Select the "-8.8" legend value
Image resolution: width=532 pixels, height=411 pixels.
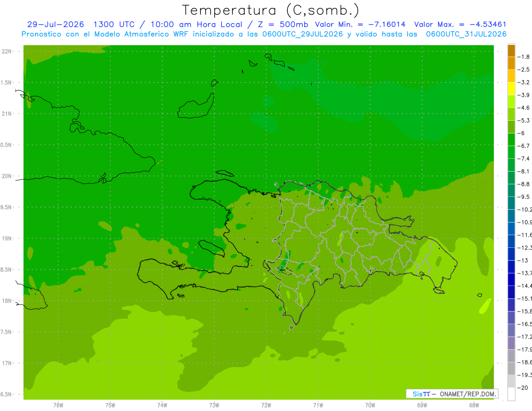point(524,184)
